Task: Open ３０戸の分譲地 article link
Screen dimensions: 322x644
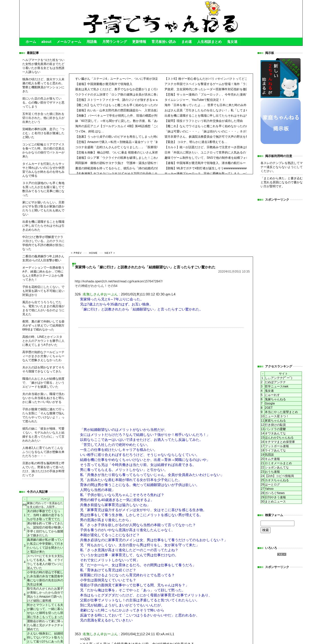Action: tap(43, 189)
